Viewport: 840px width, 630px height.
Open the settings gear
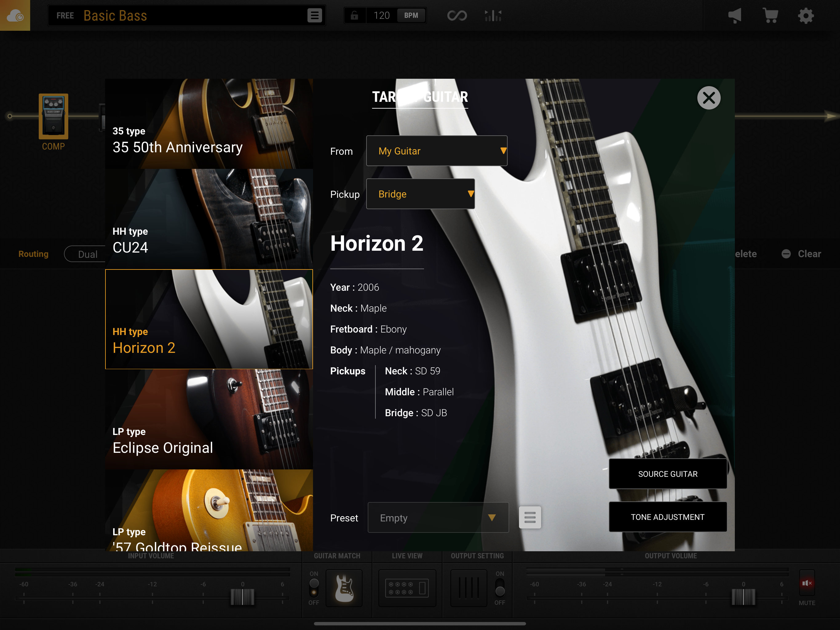click(806, 15)
